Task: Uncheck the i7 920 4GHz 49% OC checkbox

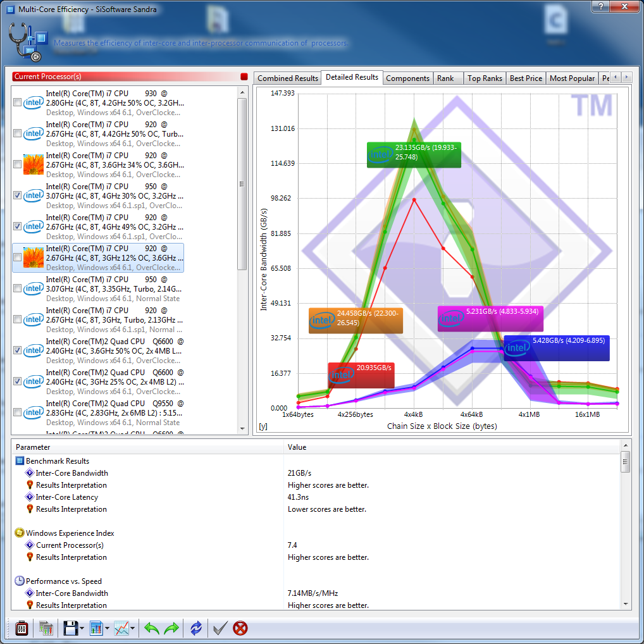Action: 17,226
